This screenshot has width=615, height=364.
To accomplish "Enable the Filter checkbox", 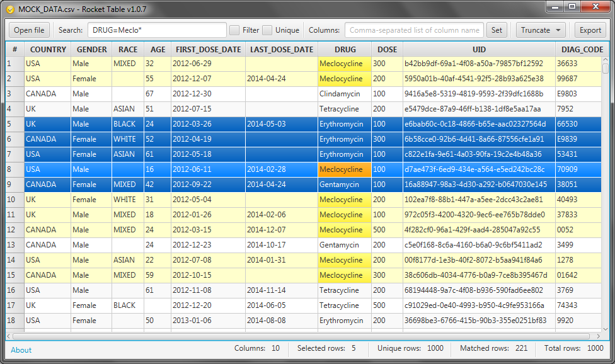I will click(236, 30).
